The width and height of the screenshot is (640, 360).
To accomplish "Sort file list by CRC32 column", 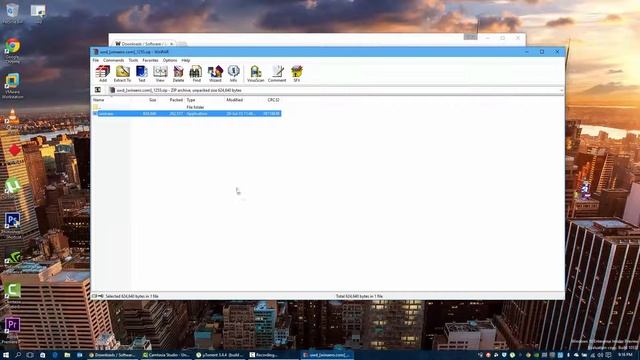I will coord(274,100).
